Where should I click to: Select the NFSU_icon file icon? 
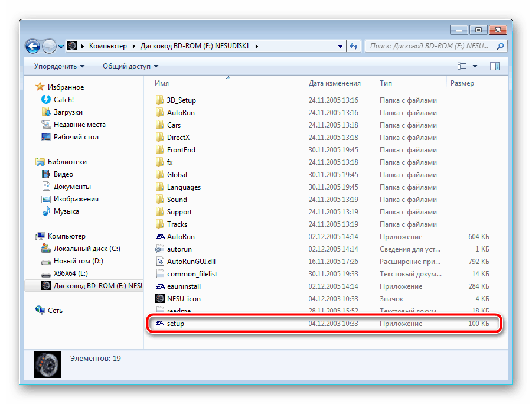(x=160, y=299)
